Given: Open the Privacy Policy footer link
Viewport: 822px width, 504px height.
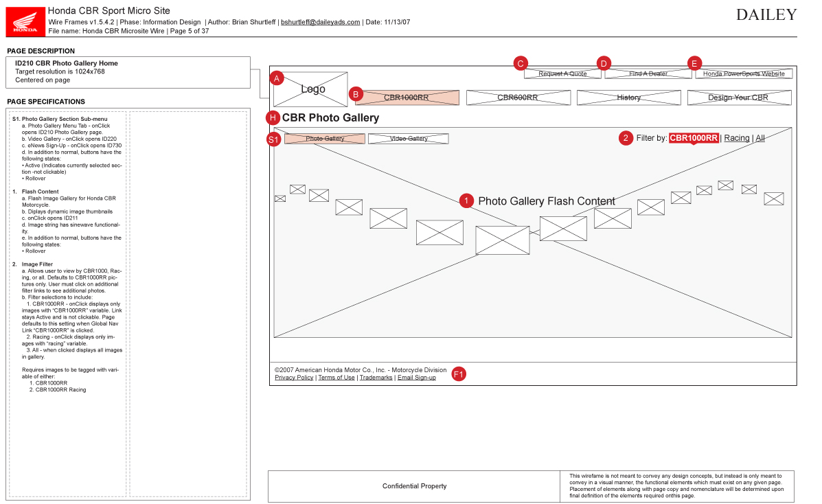Looking at the screenshot, I should coord(294,378).
